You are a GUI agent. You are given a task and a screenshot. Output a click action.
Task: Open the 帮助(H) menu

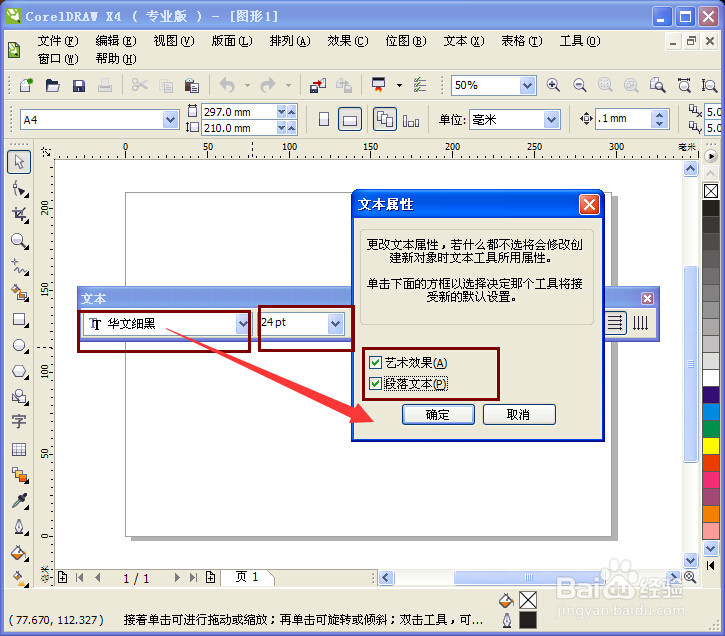(116, 59)
